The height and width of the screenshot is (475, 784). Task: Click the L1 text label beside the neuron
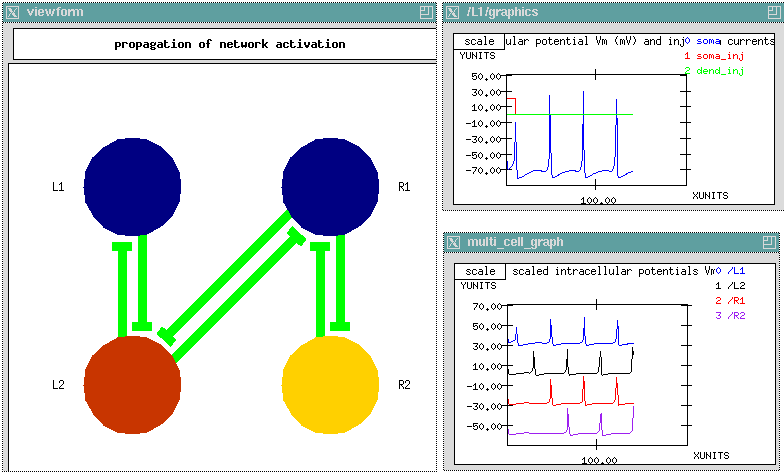coord(58,187)
